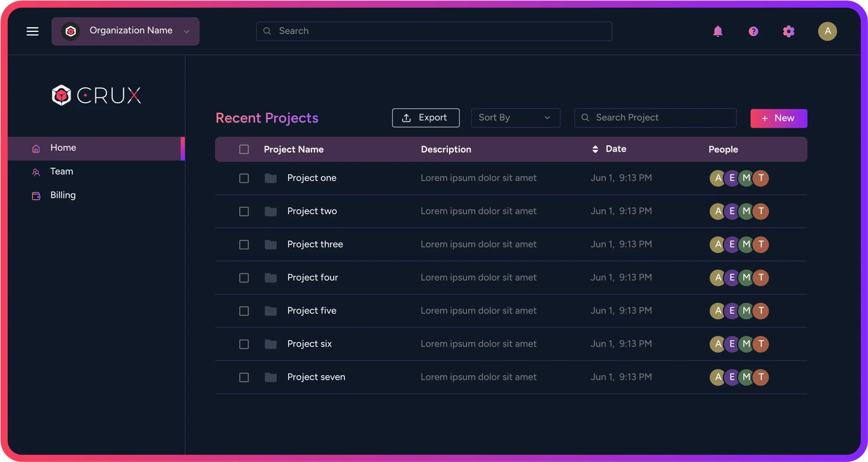Click the folder icon for Project three
Viewport: 868px width, 462px height.
[271, 244]
